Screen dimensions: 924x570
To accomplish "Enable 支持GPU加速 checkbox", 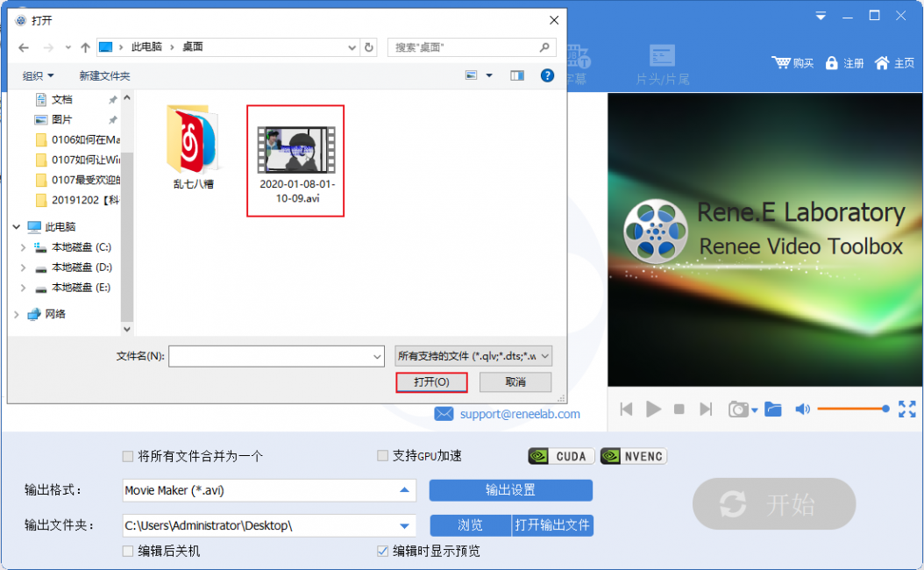I will [382, 456].
